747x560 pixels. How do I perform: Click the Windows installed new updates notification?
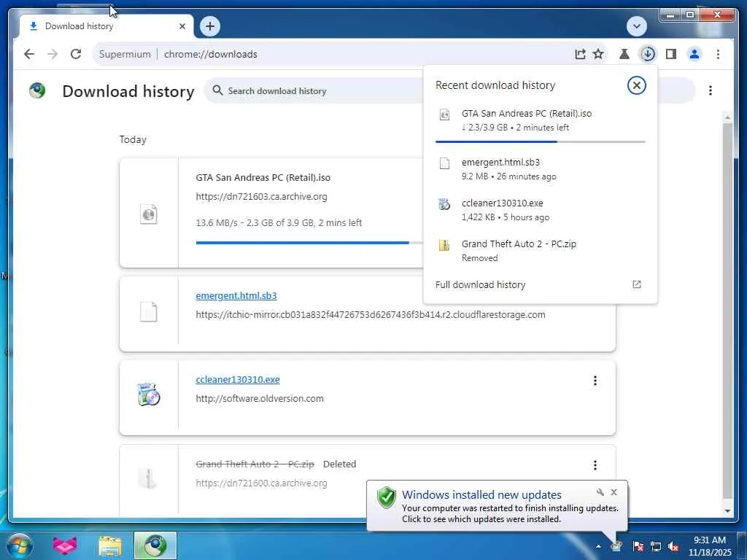coord(497,506)
